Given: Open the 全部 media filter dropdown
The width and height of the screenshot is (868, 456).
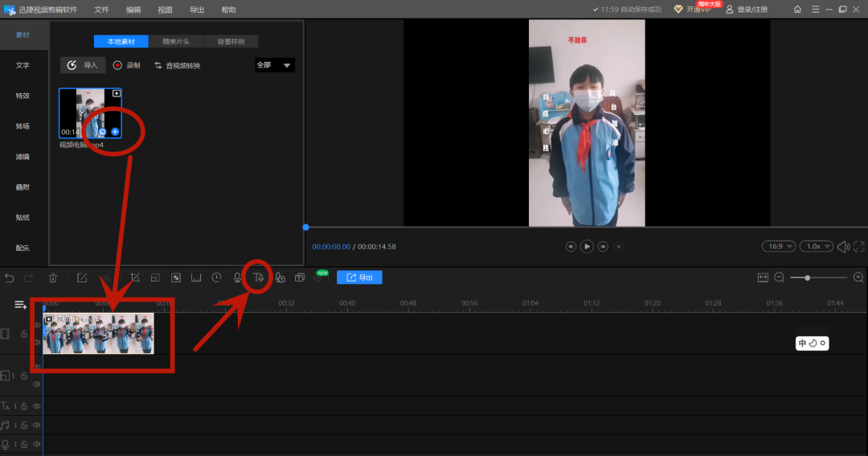Looking at the screenshot, I should point(275,65).
